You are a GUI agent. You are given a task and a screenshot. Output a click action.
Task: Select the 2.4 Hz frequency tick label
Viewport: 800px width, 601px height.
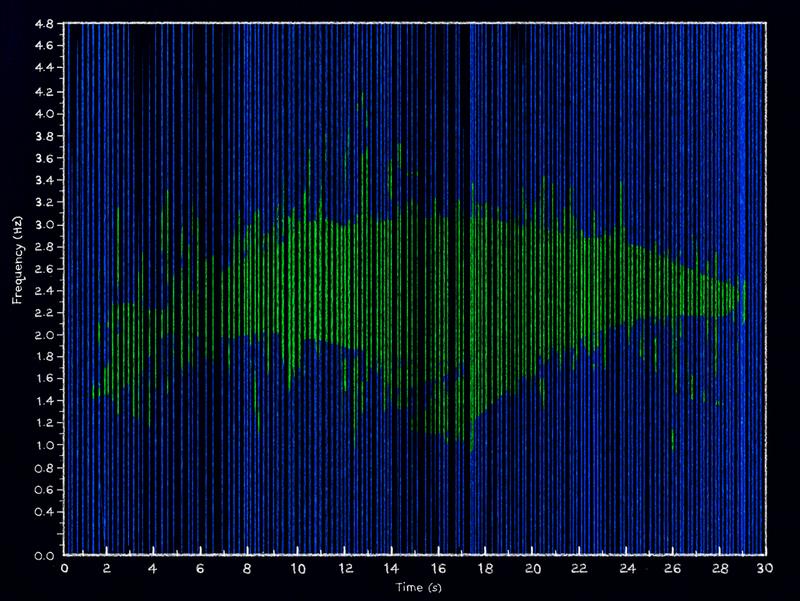click(x=44, y=291)
